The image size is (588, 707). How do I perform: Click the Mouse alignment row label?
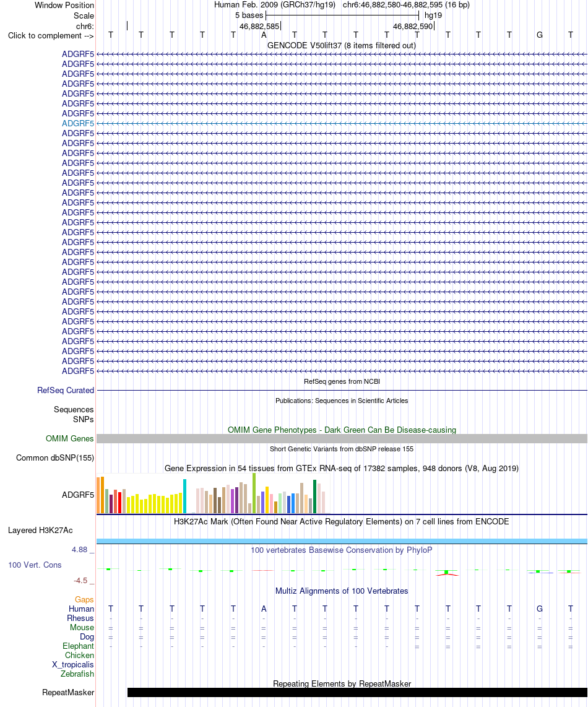(82, 628)
